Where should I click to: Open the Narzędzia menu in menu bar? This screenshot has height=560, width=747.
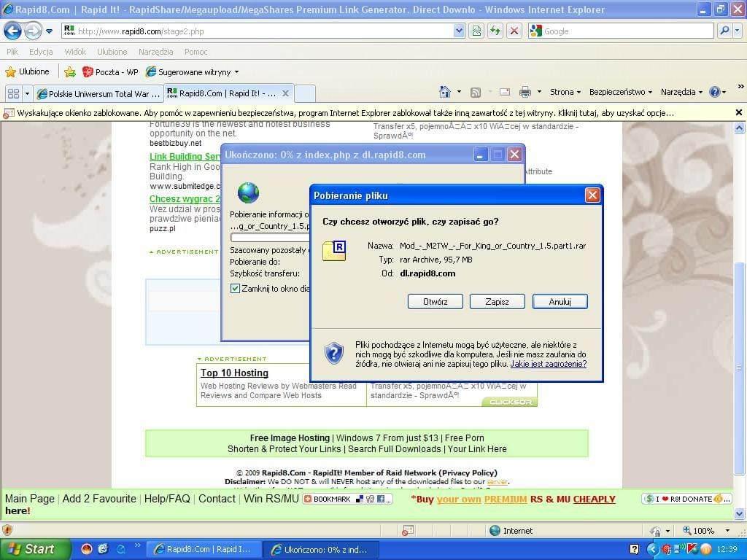156,52
